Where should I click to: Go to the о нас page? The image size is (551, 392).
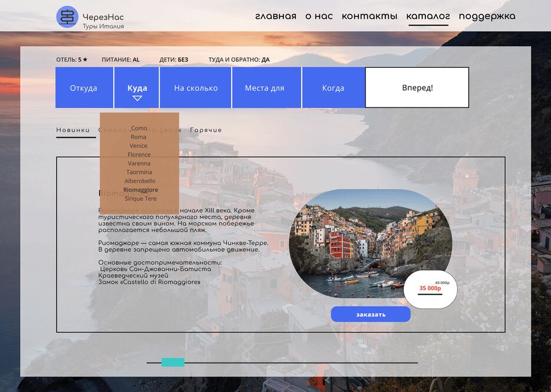point(319,16)
